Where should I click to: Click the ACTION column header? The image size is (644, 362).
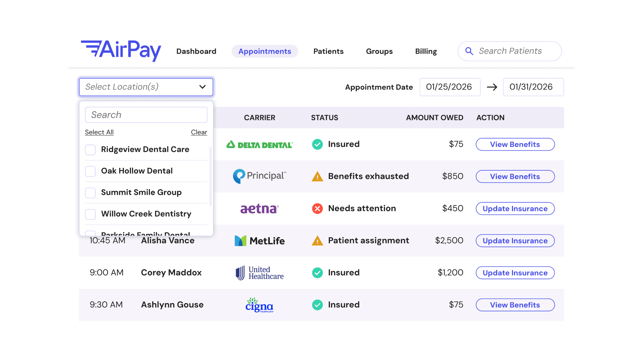click(x=490, y=118)
